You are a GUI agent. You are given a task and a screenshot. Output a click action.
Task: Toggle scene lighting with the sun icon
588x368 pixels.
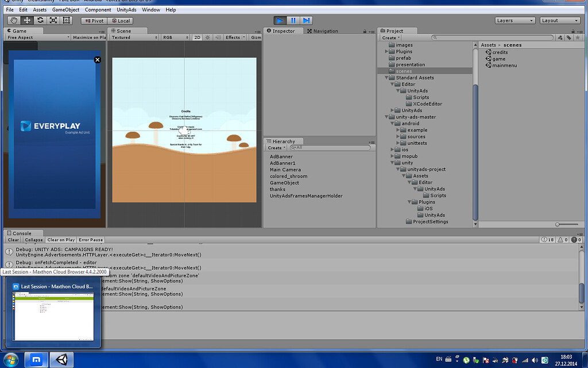[x=207, y=36]
